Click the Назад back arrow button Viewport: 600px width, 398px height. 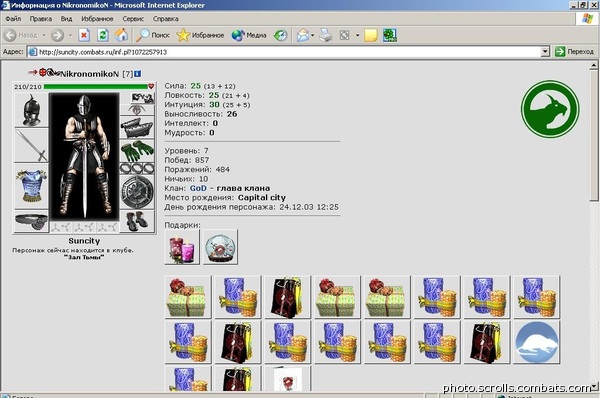[21, 35]
